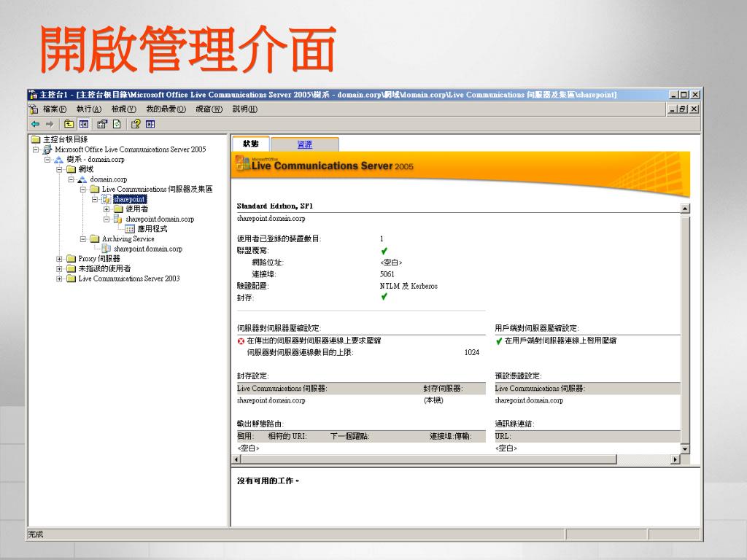Click the console system icon in the menu bar
The height and width of the screenshot is (560, 747).
point(34,109)
